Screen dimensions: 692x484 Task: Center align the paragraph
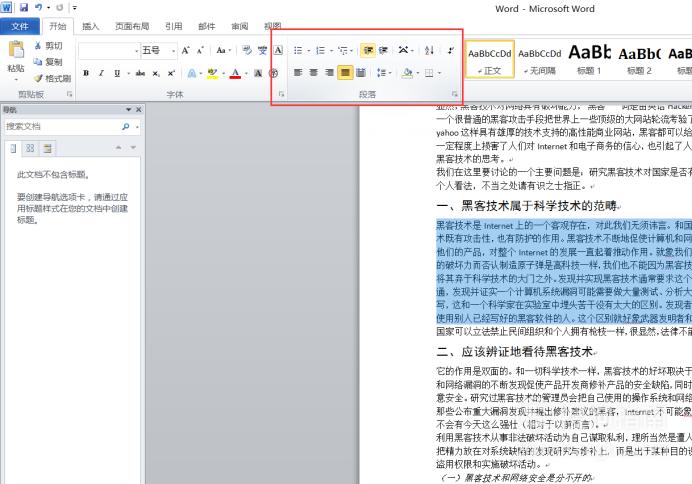(314, 73)
